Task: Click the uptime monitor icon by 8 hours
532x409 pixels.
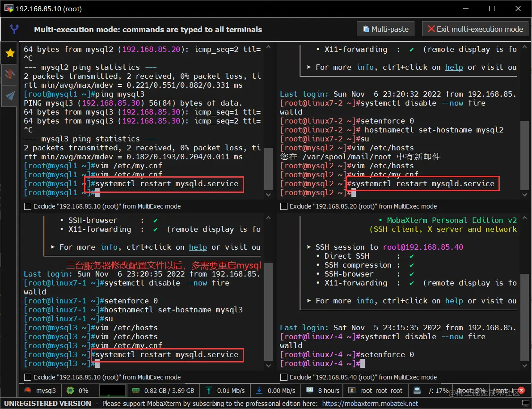Action: [x=310, y=390]
